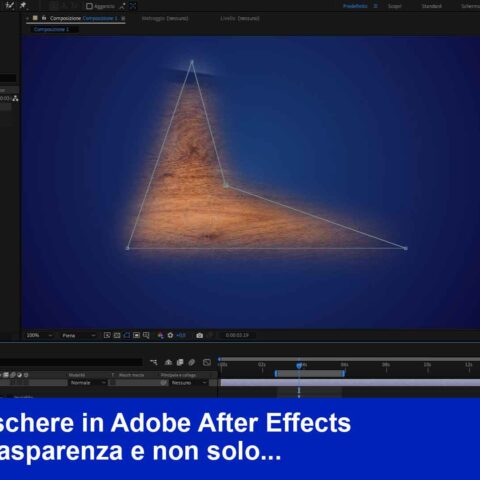This screenshot has width=480, height=480.
Task: Click the work area start handle
Action: [x=276, y=374]
